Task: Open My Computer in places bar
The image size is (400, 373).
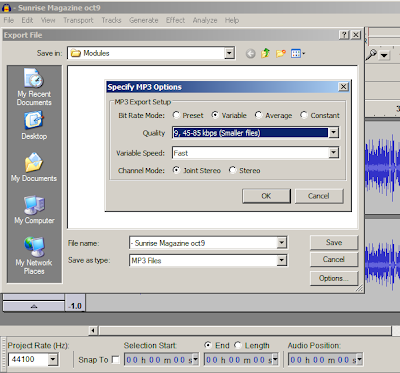Action: tap(34, 210)
